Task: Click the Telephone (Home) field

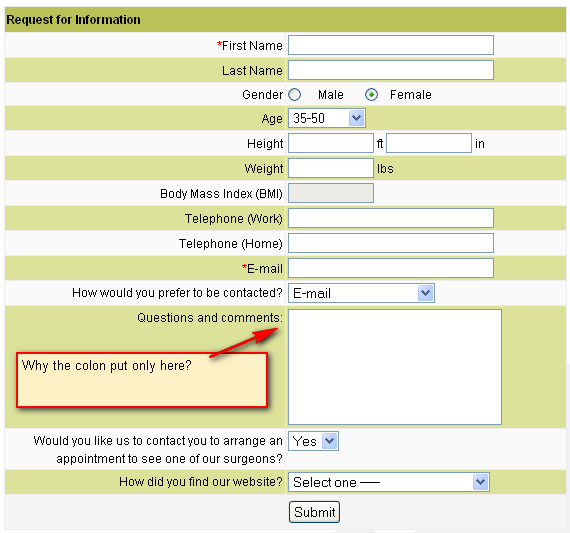Action: pyautogui.click(x=391, y=243)
